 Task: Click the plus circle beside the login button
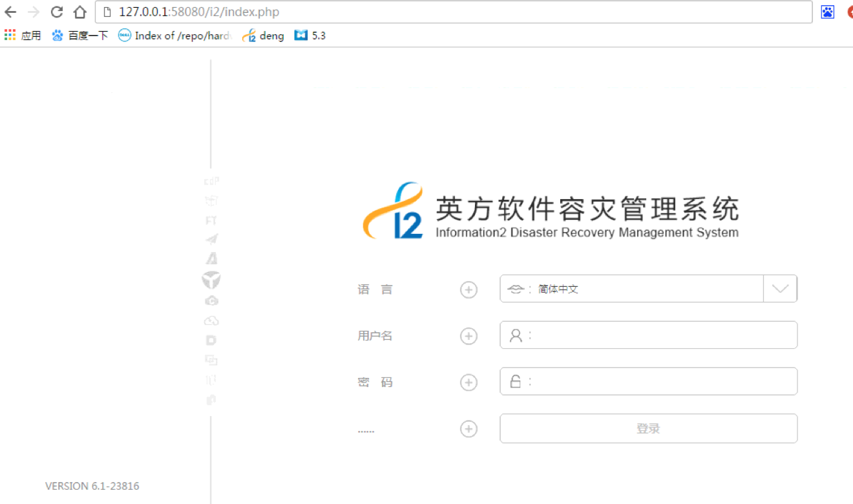pos(469,429)
